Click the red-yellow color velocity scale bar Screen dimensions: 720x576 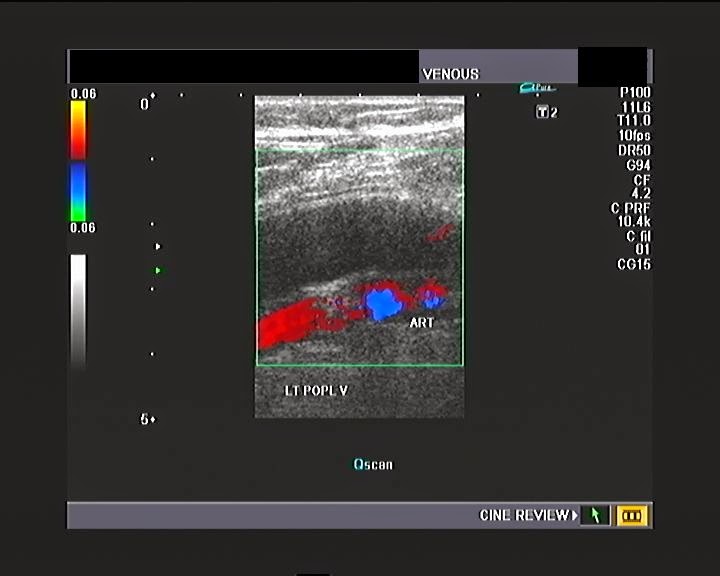click(78, 130)
